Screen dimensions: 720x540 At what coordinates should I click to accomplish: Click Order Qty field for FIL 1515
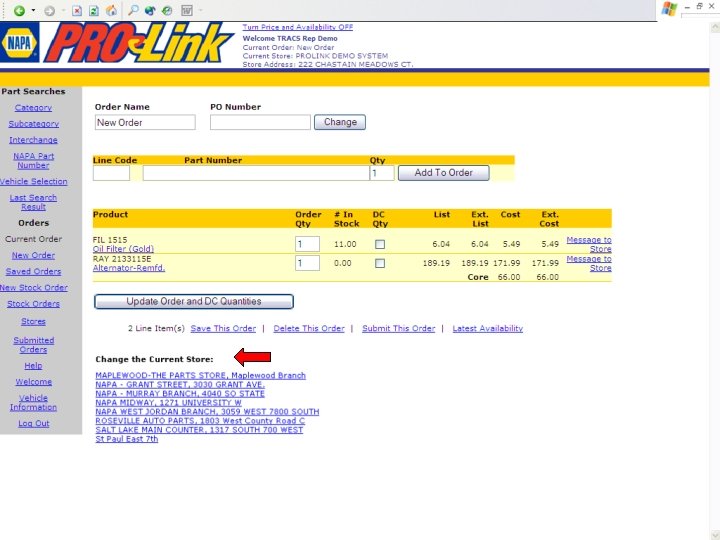[307, 244]
